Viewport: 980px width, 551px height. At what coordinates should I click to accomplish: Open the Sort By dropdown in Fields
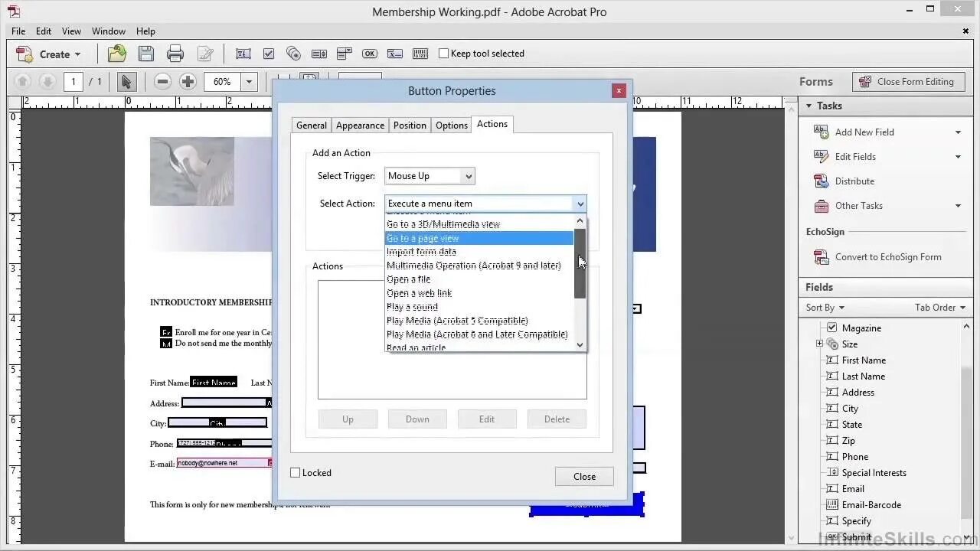[x=825, y=308]
